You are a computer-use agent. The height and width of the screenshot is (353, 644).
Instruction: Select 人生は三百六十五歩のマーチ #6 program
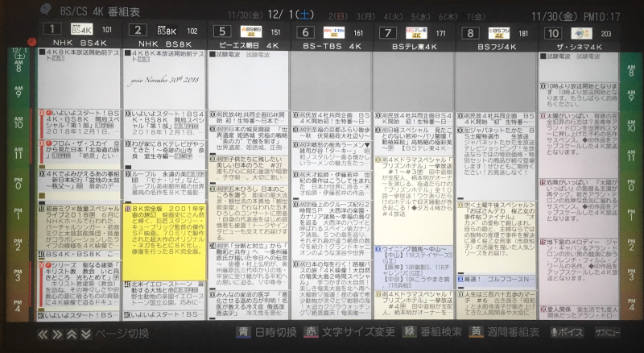[x=496, y=305]
